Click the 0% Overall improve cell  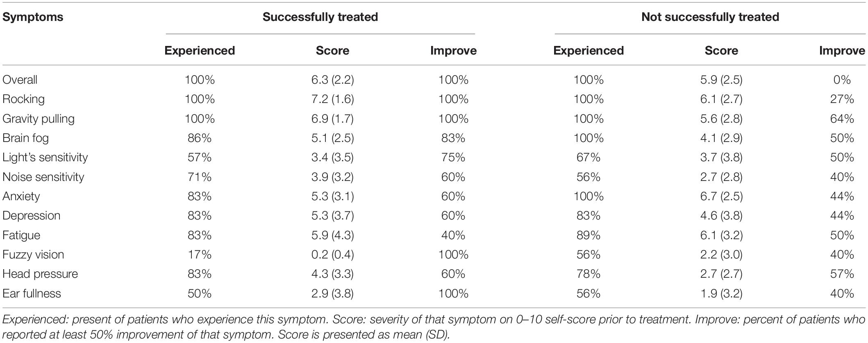click(x=842, y=80)
